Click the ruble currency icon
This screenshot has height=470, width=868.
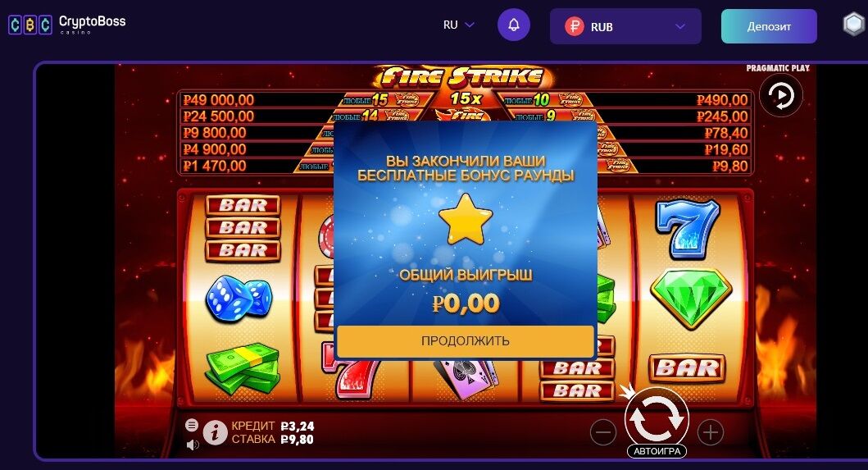click(574, 26)
